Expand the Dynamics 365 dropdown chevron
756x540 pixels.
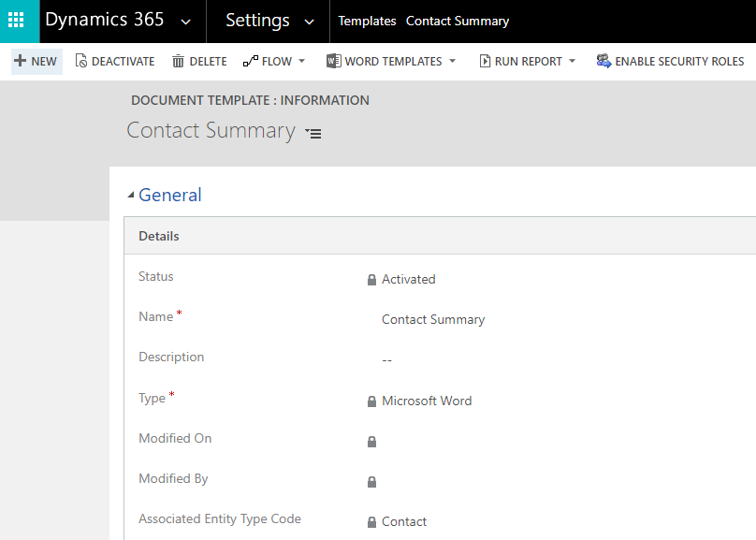[x=185, y=22]
